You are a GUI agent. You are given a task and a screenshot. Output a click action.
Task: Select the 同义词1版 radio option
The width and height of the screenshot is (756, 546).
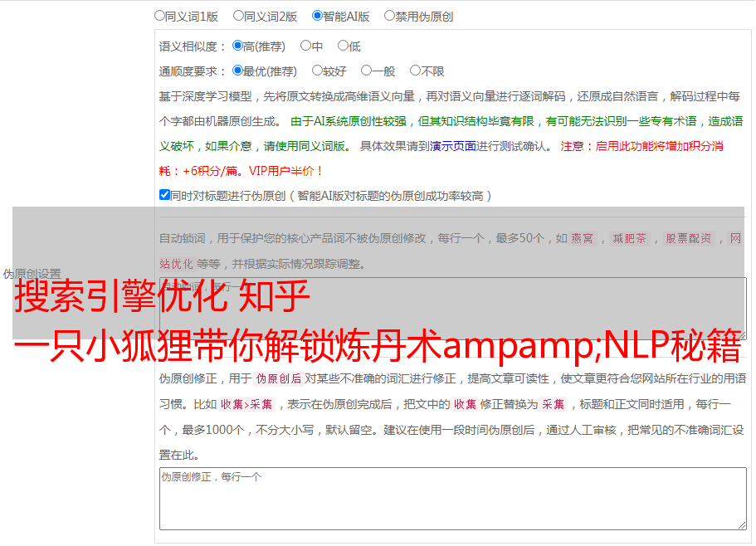[x=159, y=16]
